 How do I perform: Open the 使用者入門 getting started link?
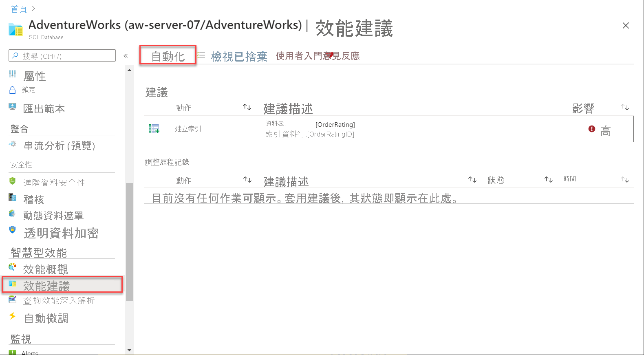click(x=299, y=56)
